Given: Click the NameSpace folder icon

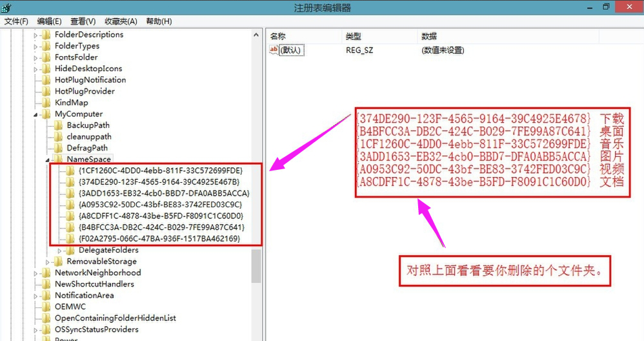Looking at the screenshot, I should pos(57,160).
